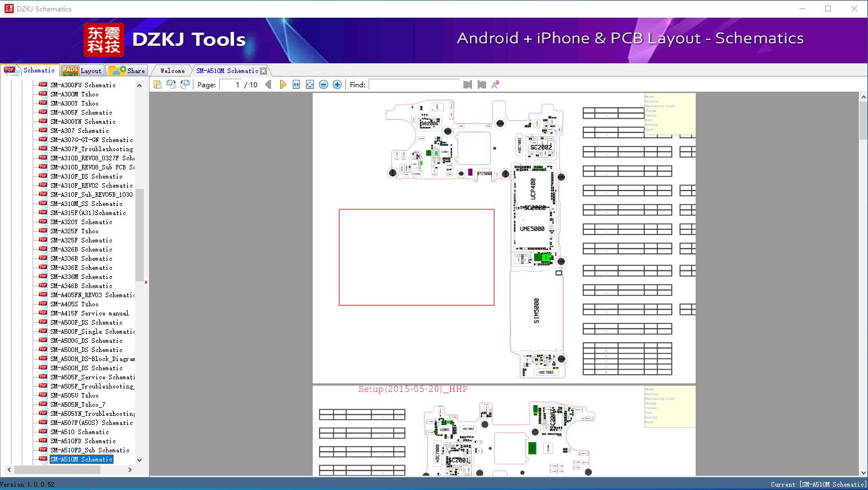Open SM-A500F_DS Schematic
This screenshot has width=868, height=490.
click(86, 322)
